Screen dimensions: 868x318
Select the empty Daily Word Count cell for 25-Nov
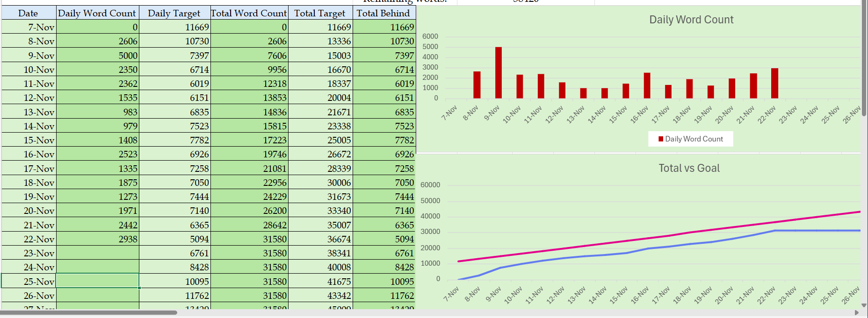pyautogui.click(x=97, y=281)
